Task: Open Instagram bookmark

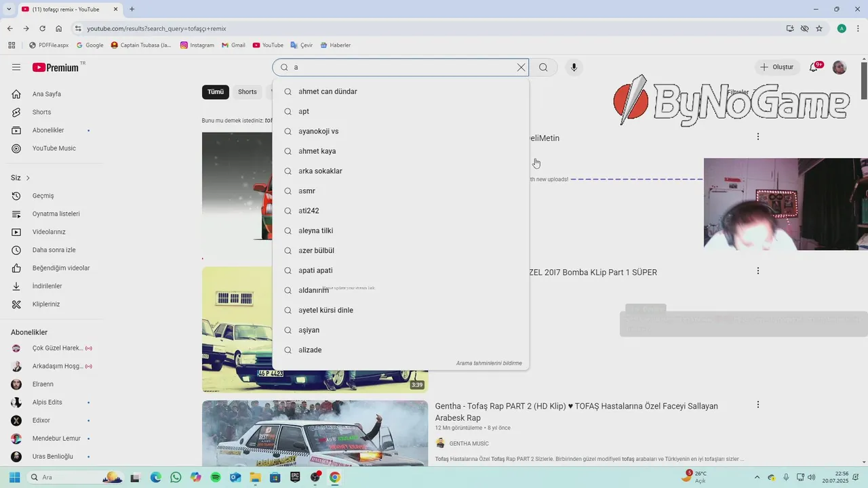Action: point(197,45)
